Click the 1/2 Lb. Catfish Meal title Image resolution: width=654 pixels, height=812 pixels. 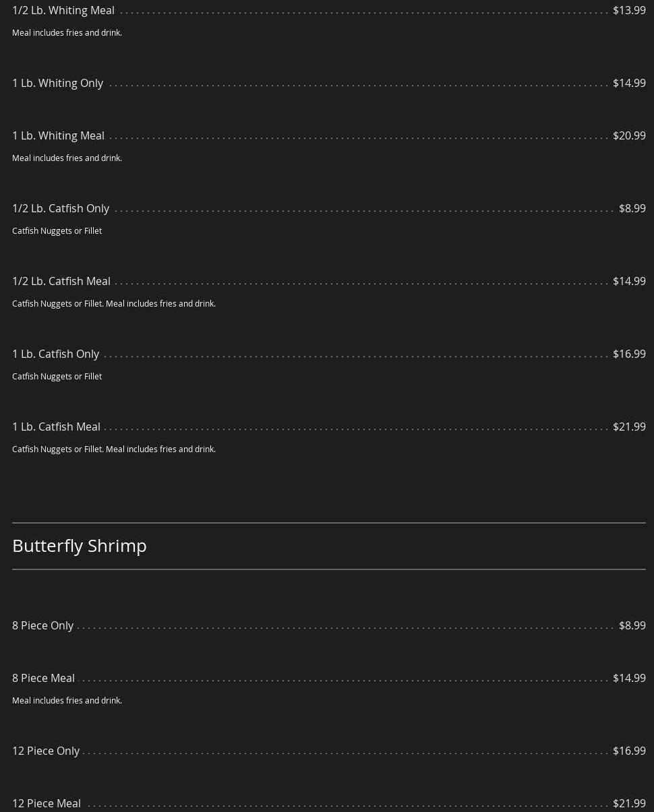(61, 281)
